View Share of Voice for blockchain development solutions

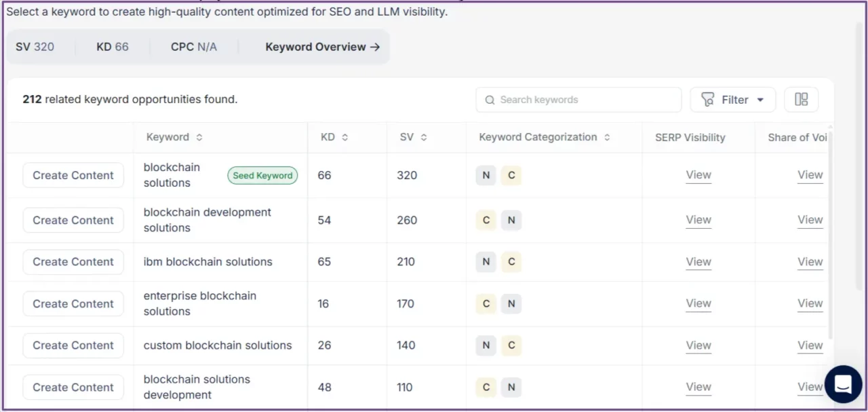point(810,220)
